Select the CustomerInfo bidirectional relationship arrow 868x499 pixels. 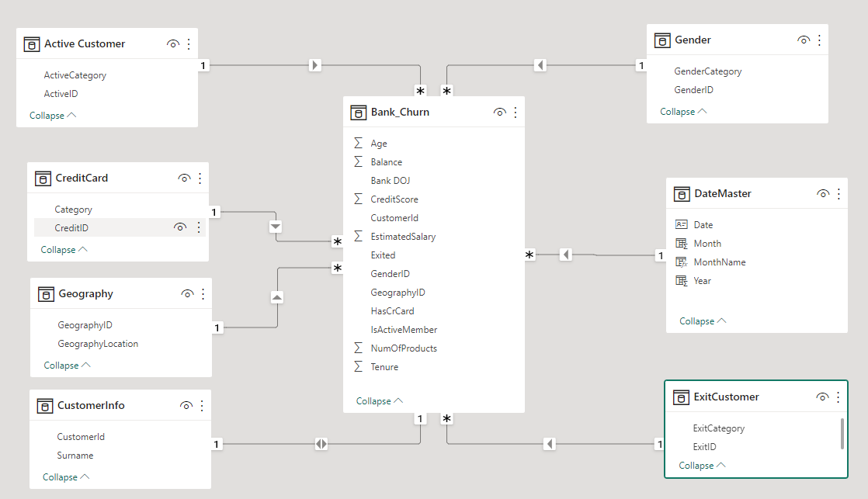pyautogui.click(x=321, y=444)
